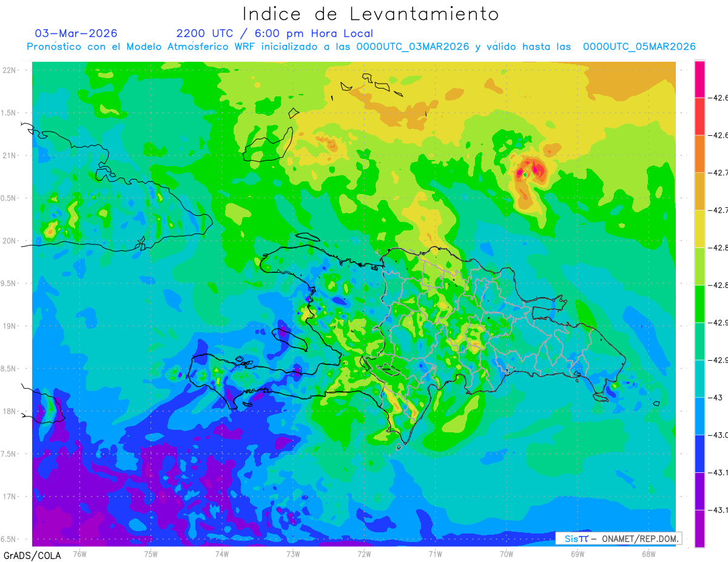Click the clipped '8.5N' latitude label
Screen dimensions: 728x562
(x=8, y=369)
